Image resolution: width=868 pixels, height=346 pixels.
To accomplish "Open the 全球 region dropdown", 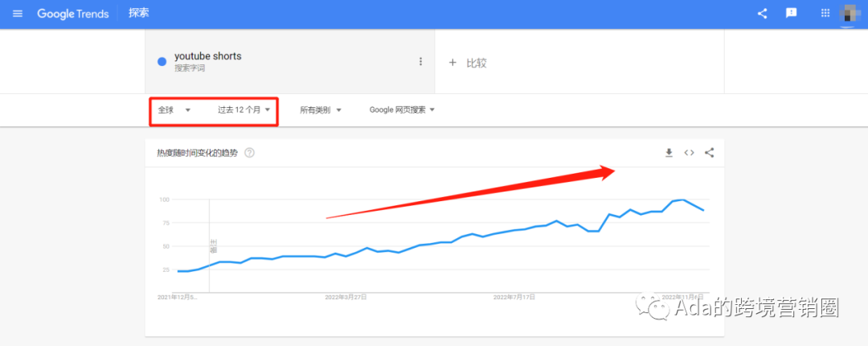I will [174, 109].
